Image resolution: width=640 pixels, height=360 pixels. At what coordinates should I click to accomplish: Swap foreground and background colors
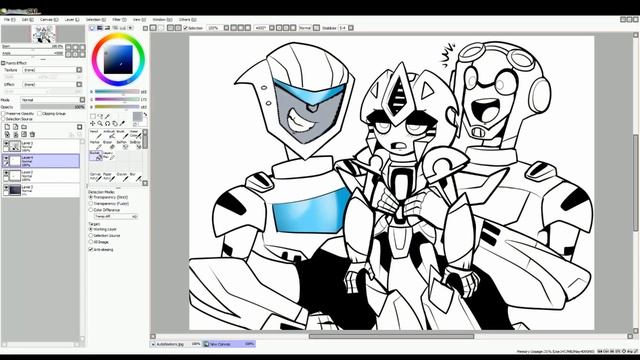pos(145,115)
